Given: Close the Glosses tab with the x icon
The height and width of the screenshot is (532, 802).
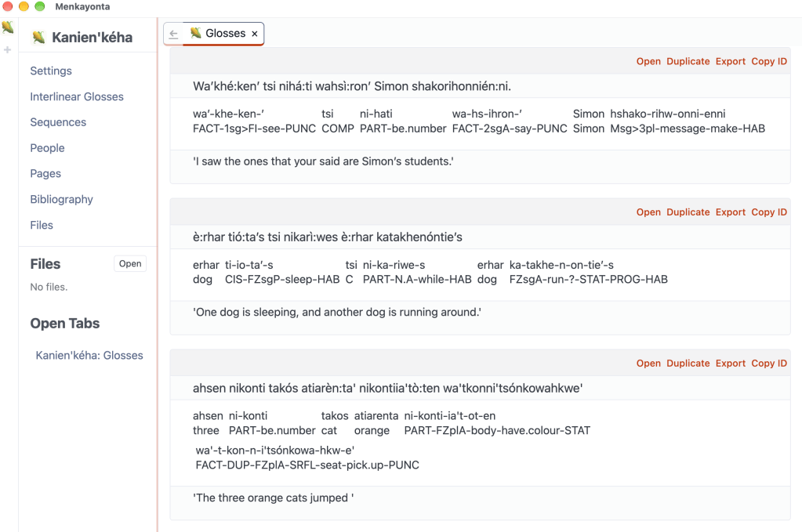Looking at the screenshot, I should pyautogui.click(x=255, y=34).
